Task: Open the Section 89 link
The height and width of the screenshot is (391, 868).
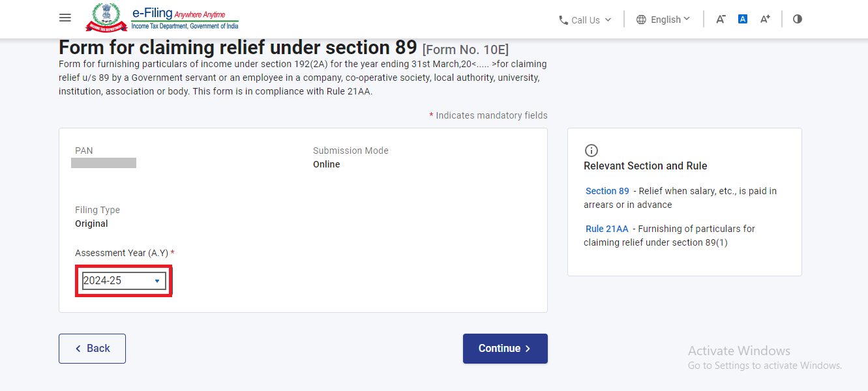Action: (x=607, y=191)
